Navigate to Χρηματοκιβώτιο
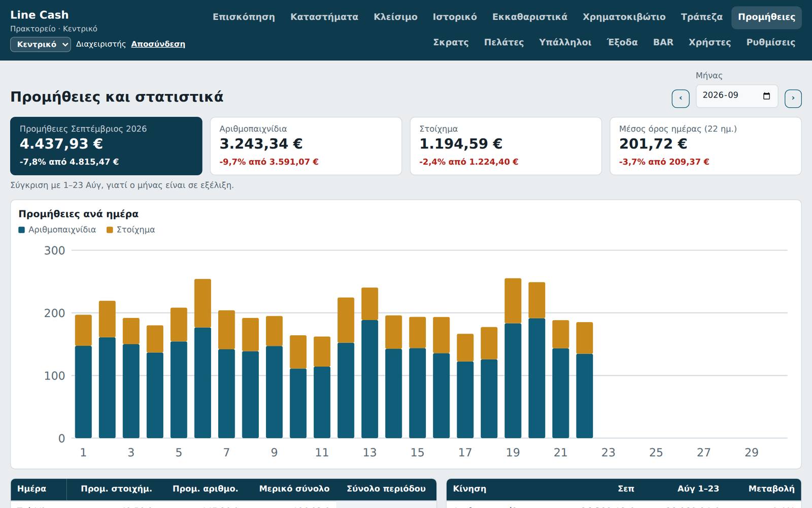 click(x=624, y=17)
